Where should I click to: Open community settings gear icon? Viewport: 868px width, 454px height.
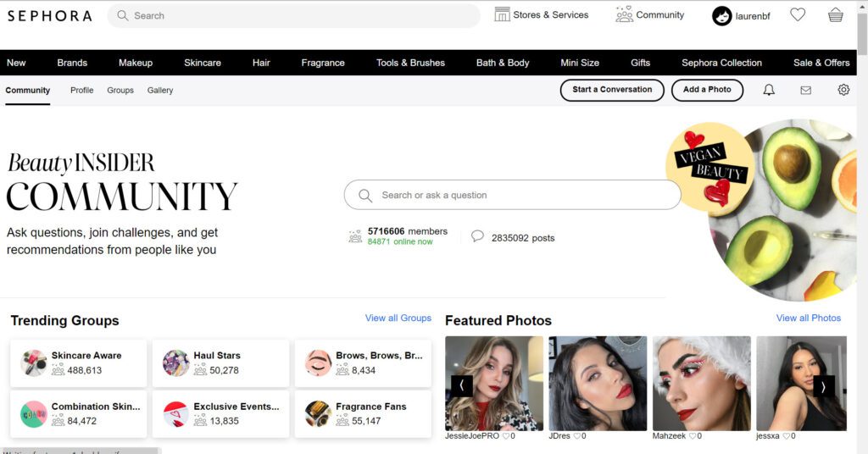(843, 90)
